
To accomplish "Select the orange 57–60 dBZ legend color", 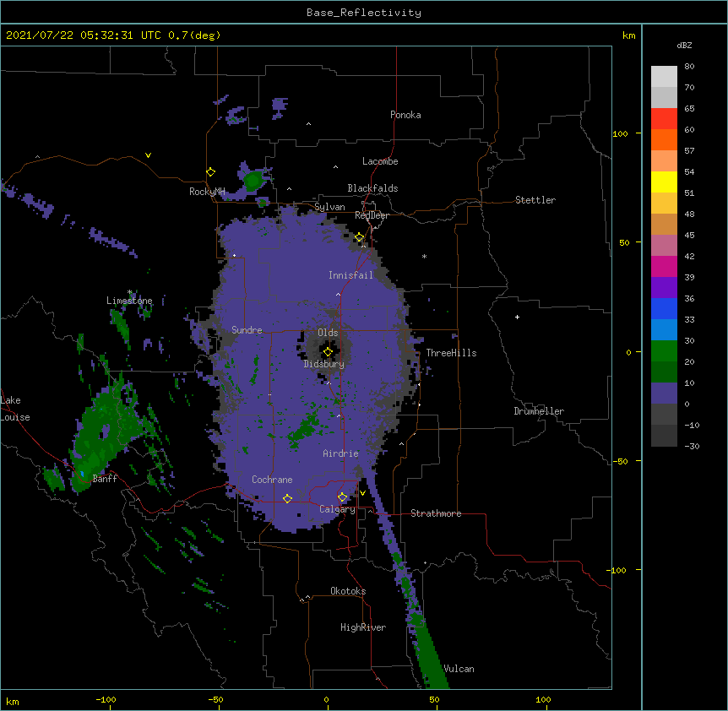I will point(664,139).
